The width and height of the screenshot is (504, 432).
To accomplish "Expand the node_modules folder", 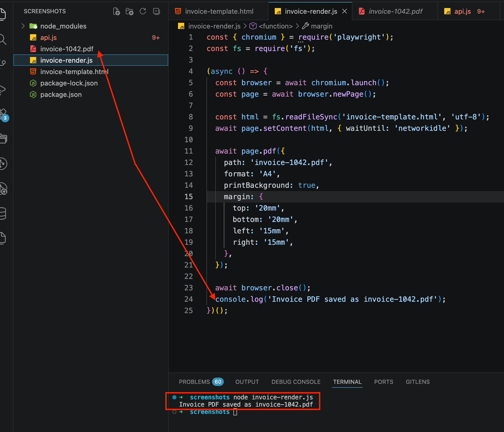I will [23, 26].
